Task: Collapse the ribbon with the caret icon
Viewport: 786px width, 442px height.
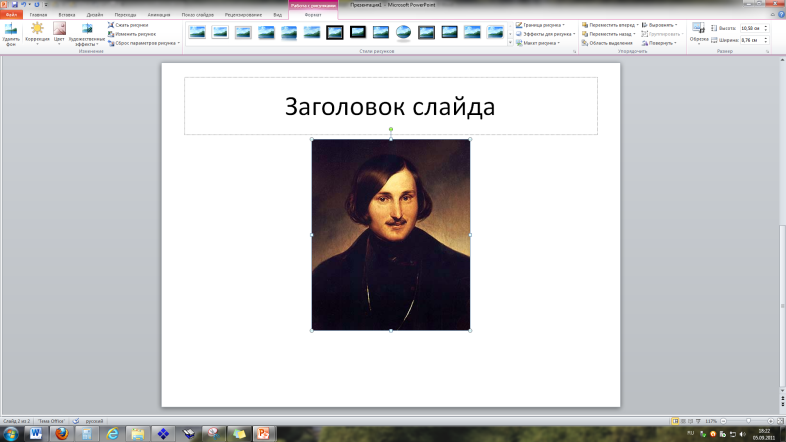Action: coord(773,15)
